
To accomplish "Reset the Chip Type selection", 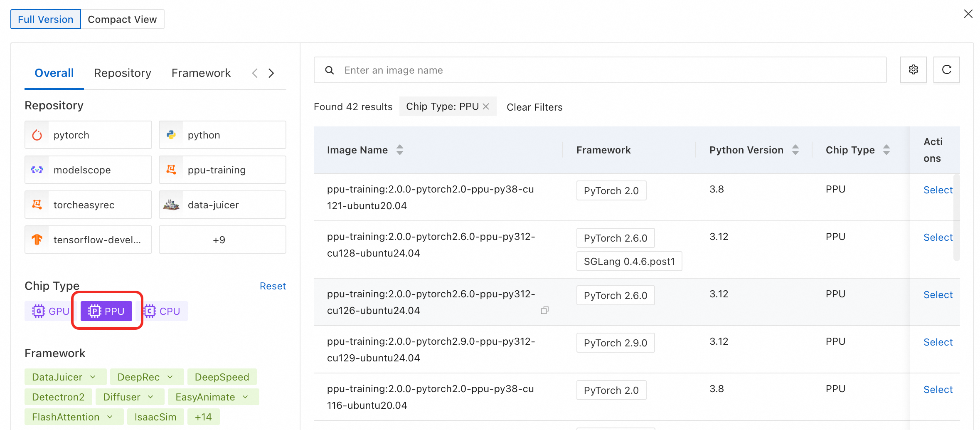I will tap(273, 286).
